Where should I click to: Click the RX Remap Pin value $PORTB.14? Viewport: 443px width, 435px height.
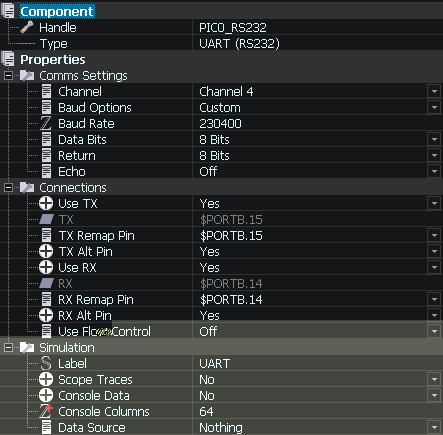[x=231, y=300]
